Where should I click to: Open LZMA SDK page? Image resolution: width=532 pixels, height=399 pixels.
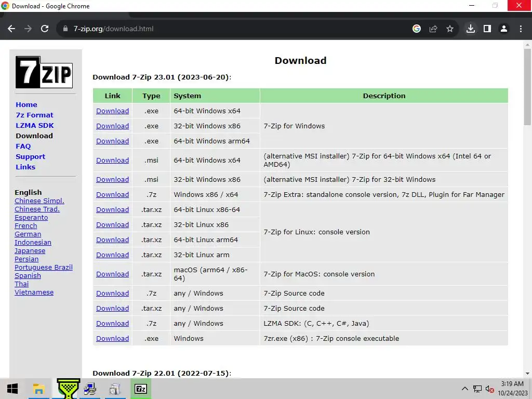pyautogui.click(x=35, y=126)
